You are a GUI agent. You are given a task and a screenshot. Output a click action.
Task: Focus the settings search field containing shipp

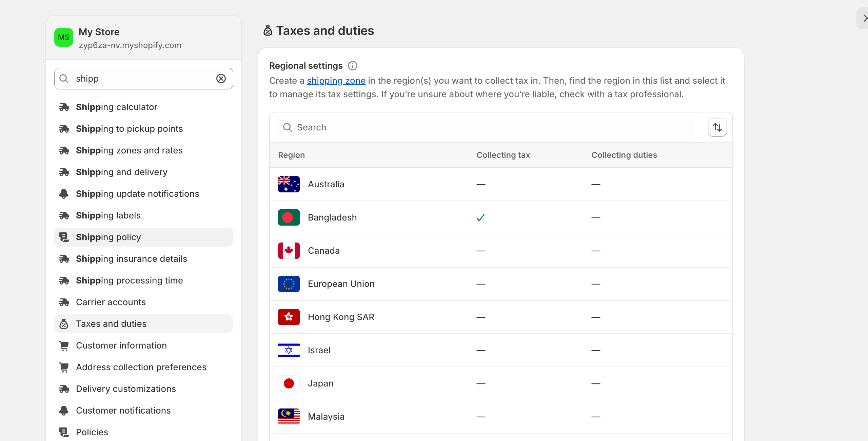144,79
